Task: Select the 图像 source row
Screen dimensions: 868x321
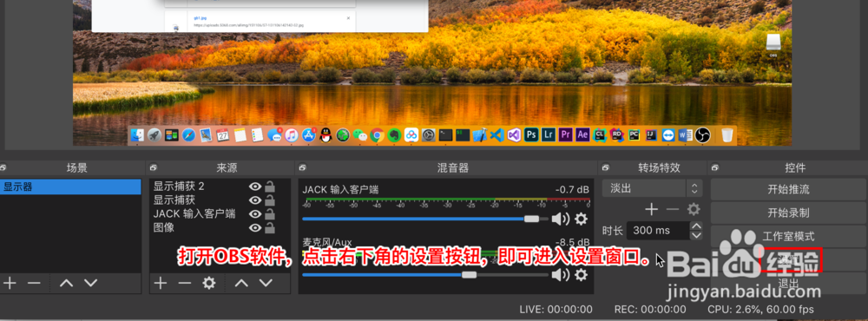Action: tap(220, 228)
